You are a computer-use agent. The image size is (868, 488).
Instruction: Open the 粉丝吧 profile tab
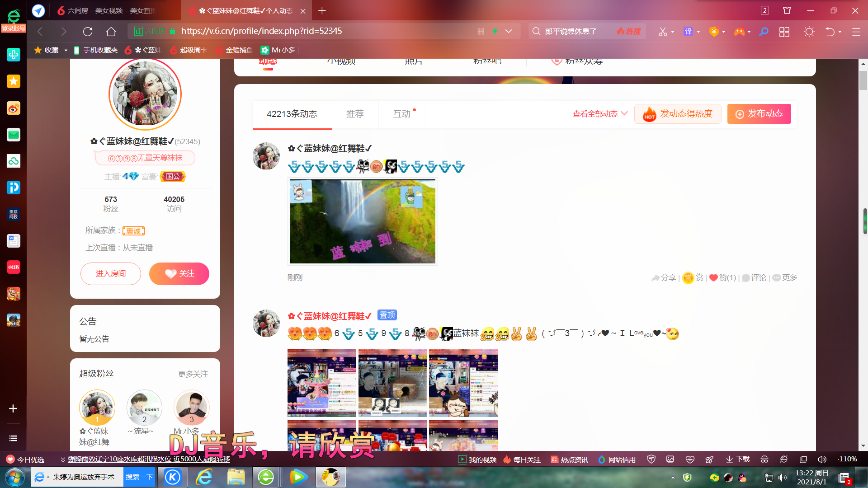pyautogui.click(x=487, y=62)
